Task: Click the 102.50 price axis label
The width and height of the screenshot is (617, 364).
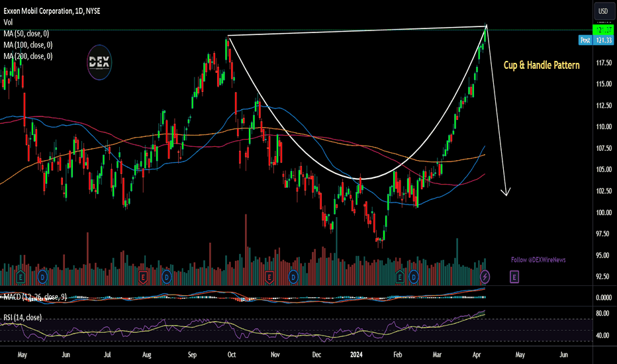Action: [x=604, y=191]
